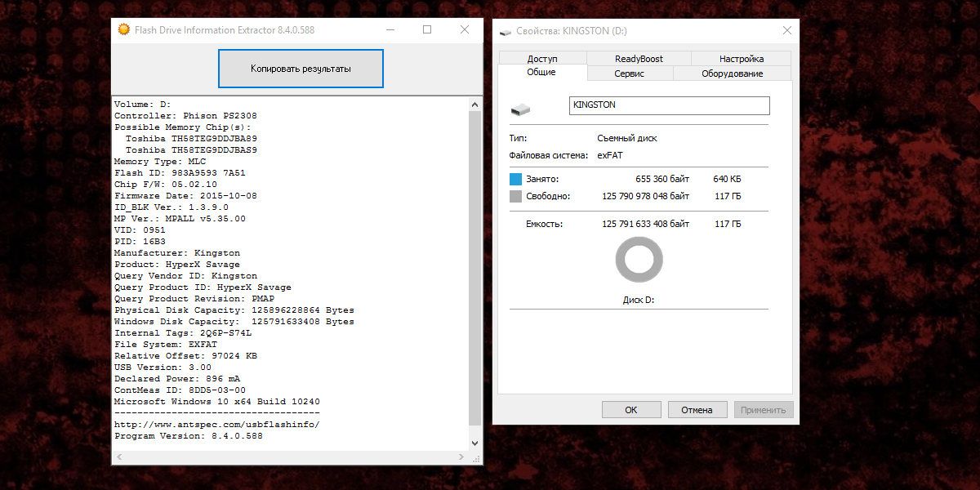Click the 'PID: 16B3' line
The height and width of the screenshot is (490, 980).
pos(140,242)
